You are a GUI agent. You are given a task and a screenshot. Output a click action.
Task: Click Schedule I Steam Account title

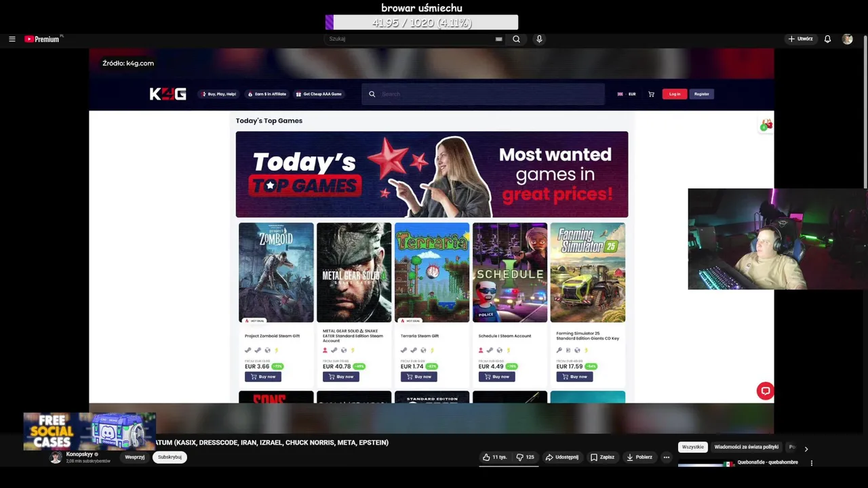tap(505, 335)
